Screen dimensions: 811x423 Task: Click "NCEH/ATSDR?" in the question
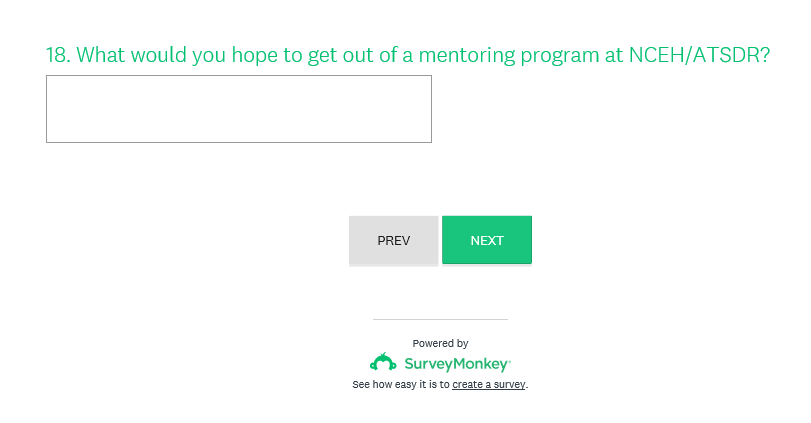click(699, 55)
